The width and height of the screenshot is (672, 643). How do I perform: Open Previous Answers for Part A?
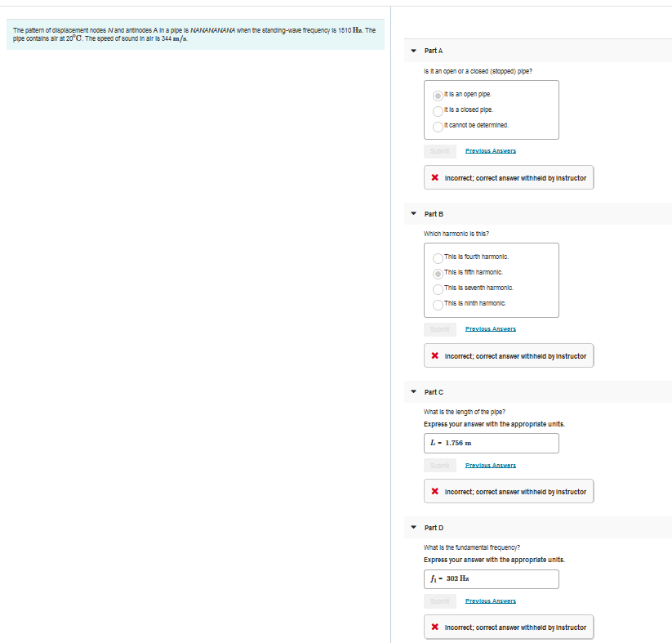tap(490, 150)
